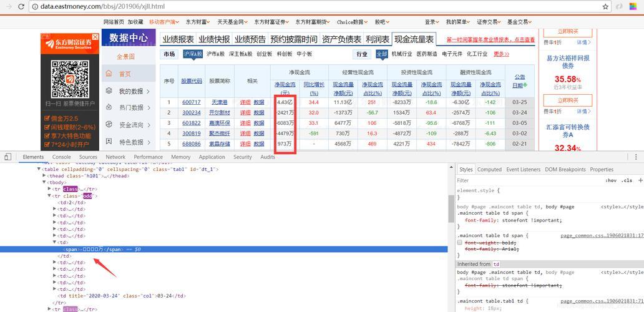
Task: Open the 业绩报表 report tab
Action: 178,39
